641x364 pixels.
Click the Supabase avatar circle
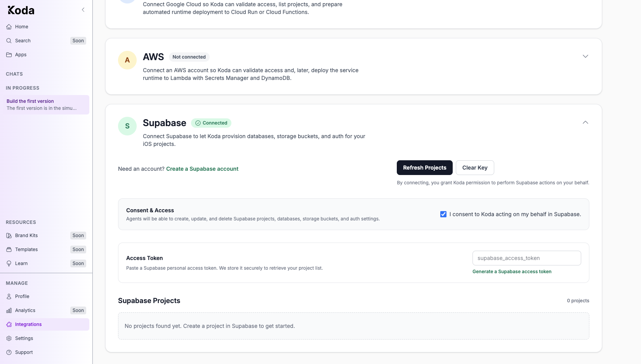127,126
